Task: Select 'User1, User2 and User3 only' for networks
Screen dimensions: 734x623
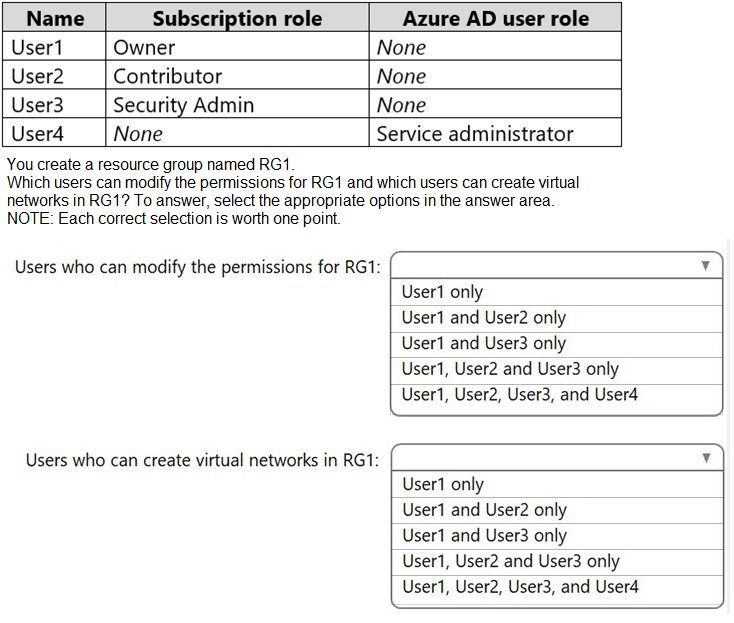Action: point(557,562)
